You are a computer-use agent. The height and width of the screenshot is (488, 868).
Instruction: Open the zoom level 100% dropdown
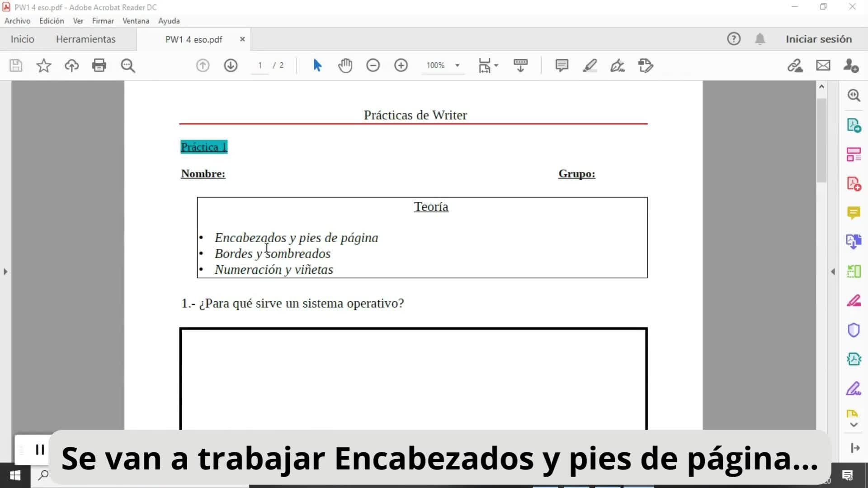pos(457,66)
